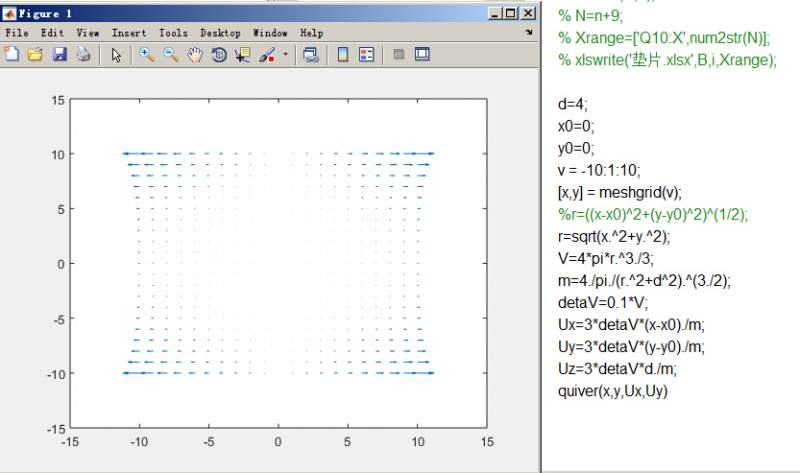Viewport: 800px width, 473px height.
Task: Click the line '[x,y] = meshgrid(v);'
Action: pos(619,192)
